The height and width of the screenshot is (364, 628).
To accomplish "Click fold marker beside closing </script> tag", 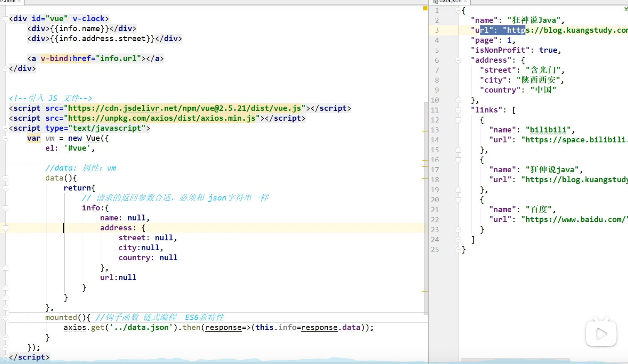I will point(5,357).
